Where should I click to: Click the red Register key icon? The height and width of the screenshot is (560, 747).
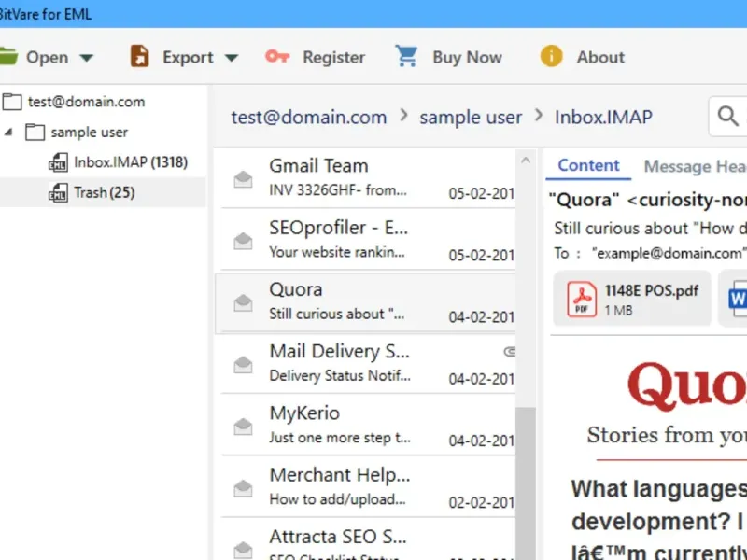pos(277,57)
